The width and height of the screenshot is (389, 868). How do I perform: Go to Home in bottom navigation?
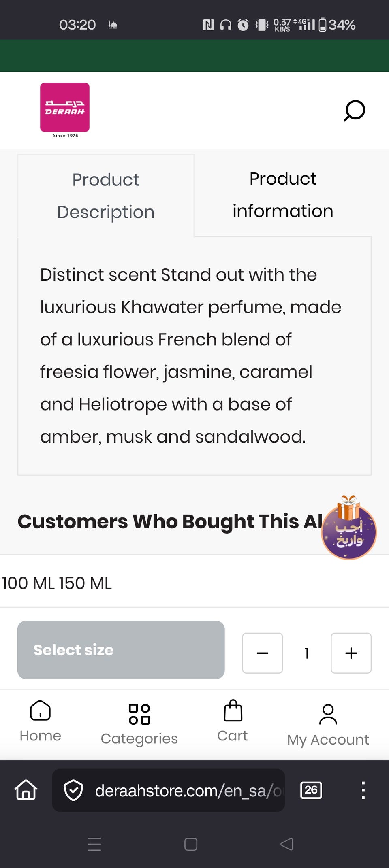click(40, 721)
